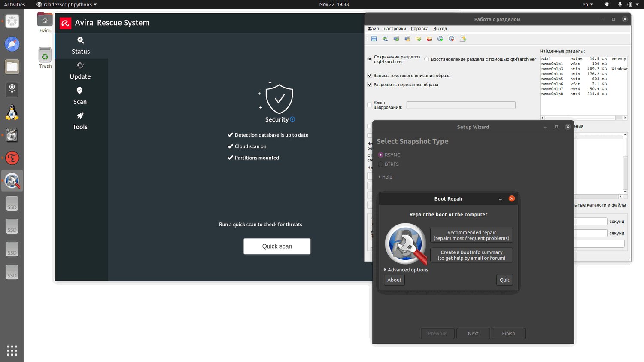Select the nvme0n1p1 vfat partition row
This screenshot has height=362, width=644.
(583, 64)
